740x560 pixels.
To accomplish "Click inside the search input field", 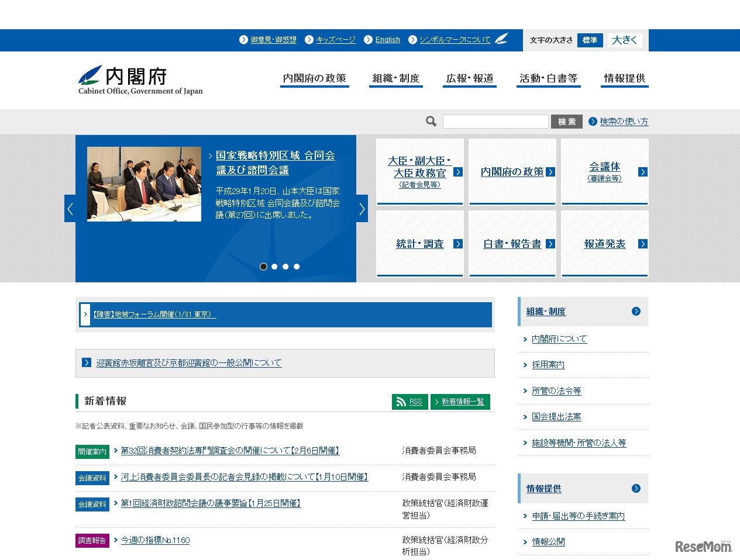I will click(495, 121).
